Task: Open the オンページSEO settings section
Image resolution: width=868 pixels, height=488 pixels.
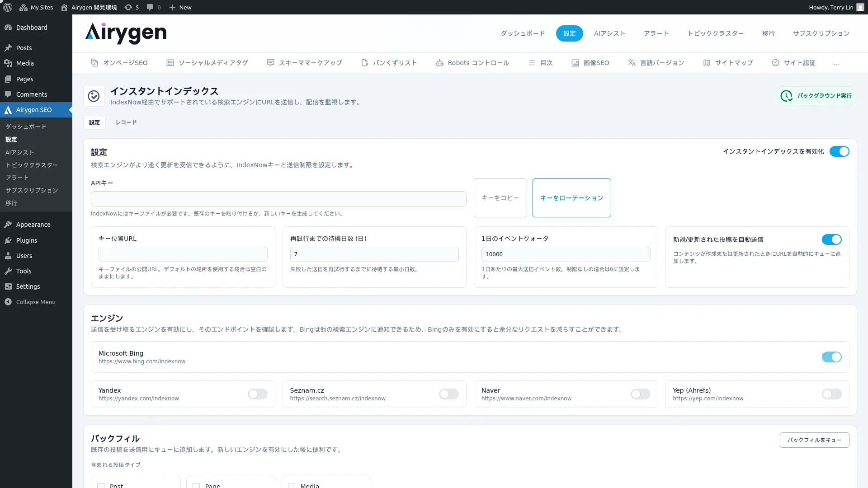Action: click(x=119, y=63)
